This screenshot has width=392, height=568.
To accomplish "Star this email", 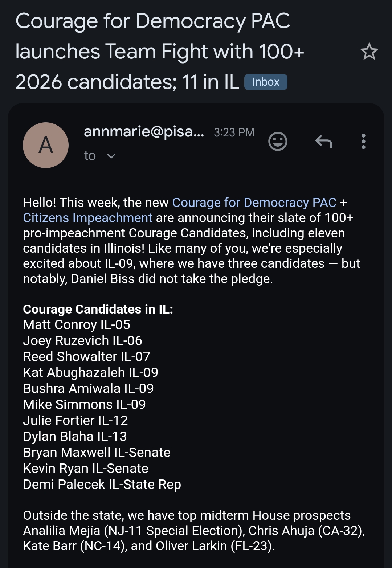I will click(x=369, y=51).
